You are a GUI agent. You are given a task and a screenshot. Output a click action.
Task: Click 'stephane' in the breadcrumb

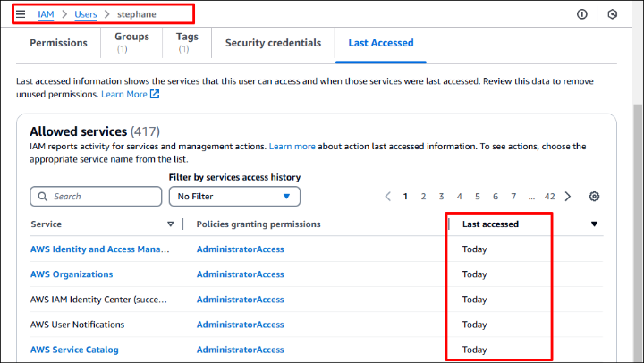click(137, 14)
